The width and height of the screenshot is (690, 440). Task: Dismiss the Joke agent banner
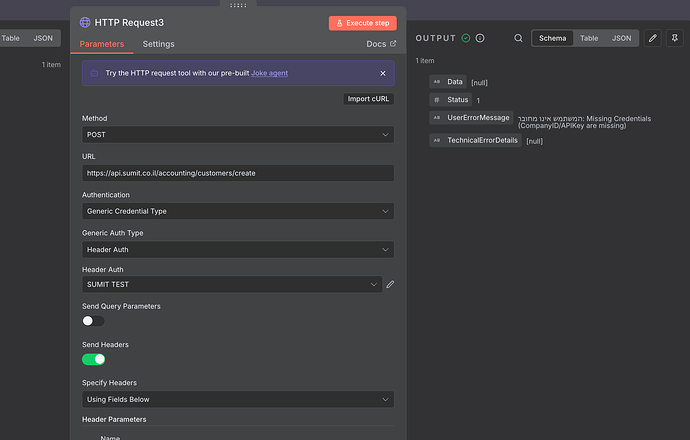click(383, 73)
